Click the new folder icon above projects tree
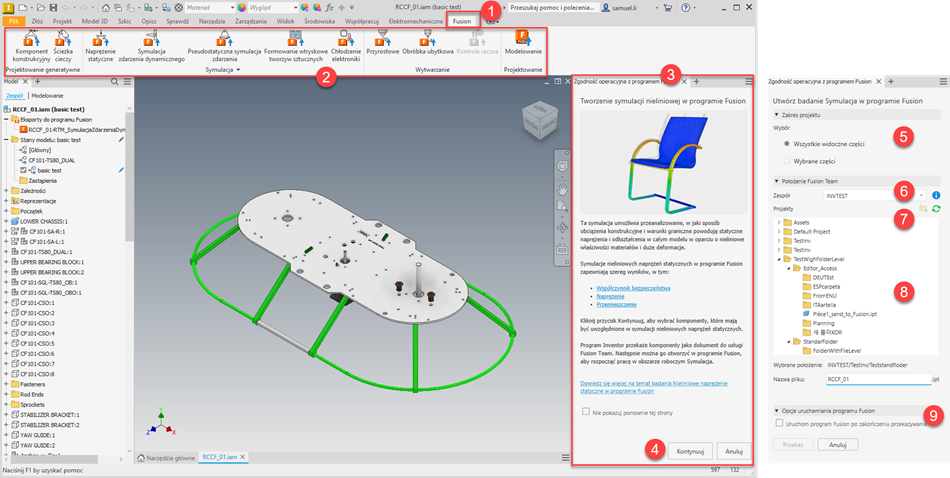The image size is (950, 478). coord(923,208)
